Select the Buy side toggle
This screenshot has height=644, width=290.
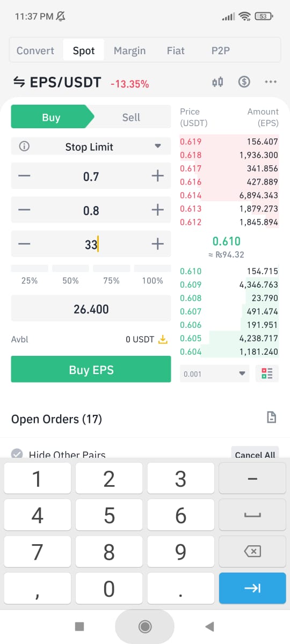pyautogui.click(x=51, y=117)
